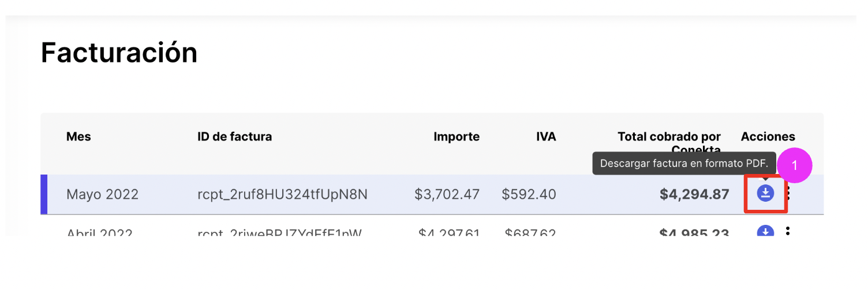Screen dimensions: 868x289
Task: Click the $4,985.23 total in Abril row
Action: [x=694, y=232]
